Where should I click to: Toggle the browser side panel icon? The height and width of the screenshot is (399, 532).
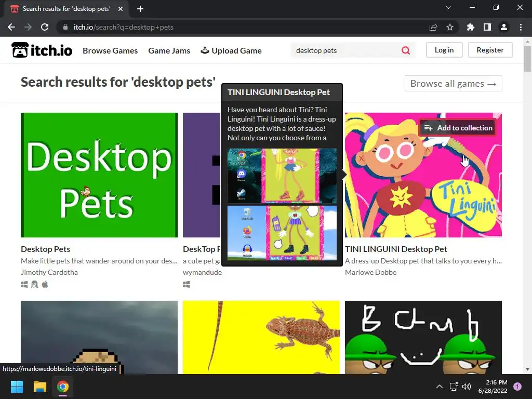pos(487,27)
